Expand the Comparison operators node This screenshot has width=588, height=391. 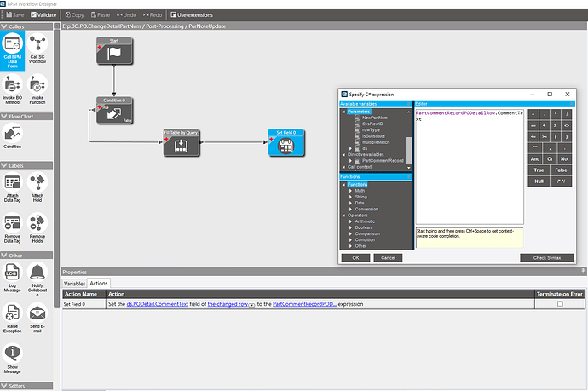pos(350,233)
